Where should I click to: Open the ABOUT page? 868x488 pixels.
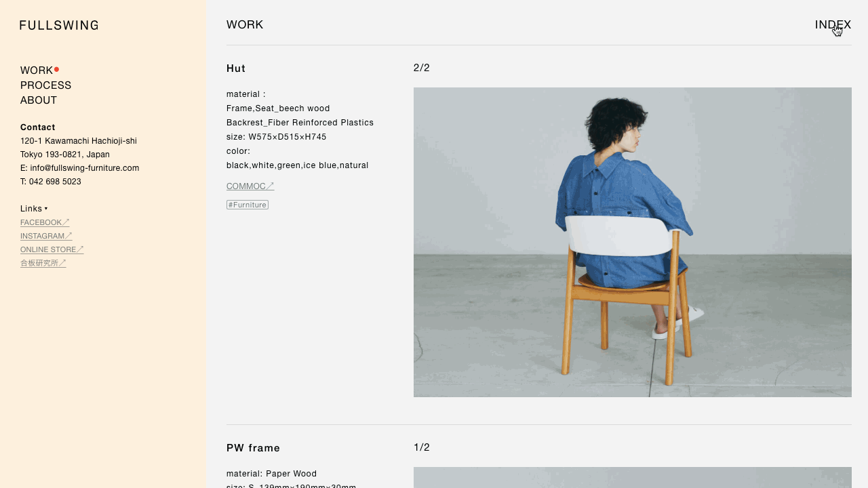click(39, 100)
